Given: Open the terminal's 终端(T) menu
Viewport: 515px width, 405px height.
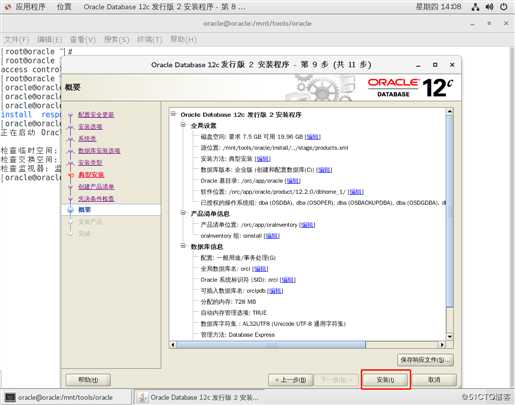Looking at the screenshot, I should (x=150, y=39).
